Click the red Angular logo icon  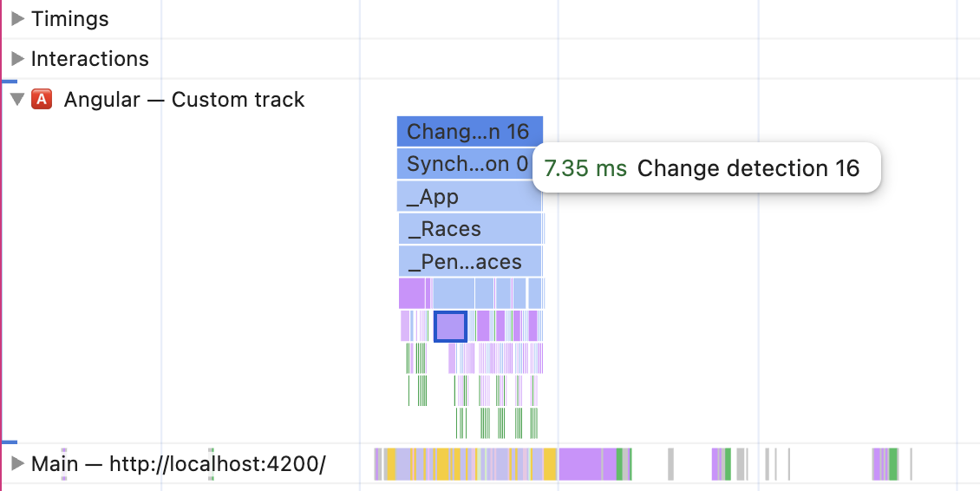click(42, 100)
